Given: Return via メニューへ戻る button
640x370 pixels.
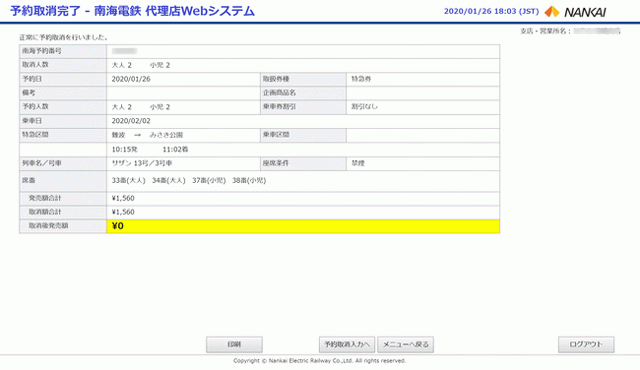Looking at the screenshot, I should tap(405, 345).
